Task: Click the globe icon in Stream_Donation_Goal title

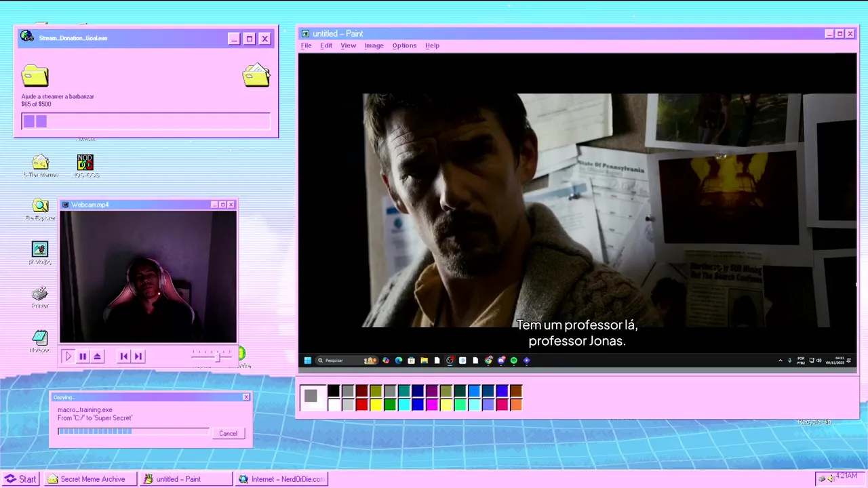Action: click(x=27, y=37)
